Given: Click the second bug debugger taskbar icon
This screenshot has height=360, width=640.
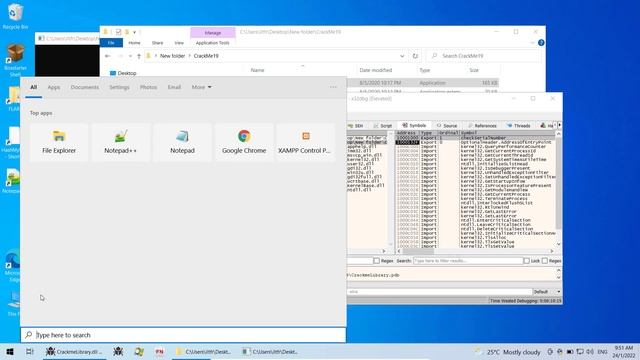Looking at the screenshot, I should [118, 351].
